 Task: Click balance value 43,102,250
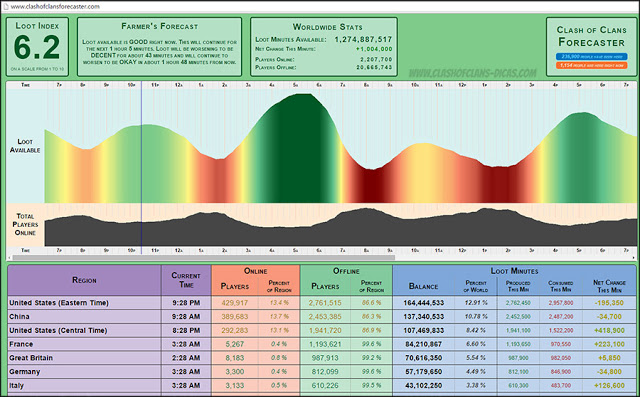coord(423,386)
